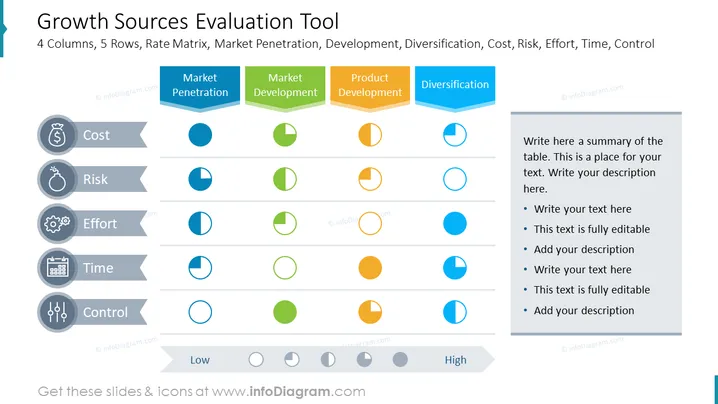Screen dimensions: 718x404
Task: Click the Cost money bag icon
Action: (x=57, y=135)
